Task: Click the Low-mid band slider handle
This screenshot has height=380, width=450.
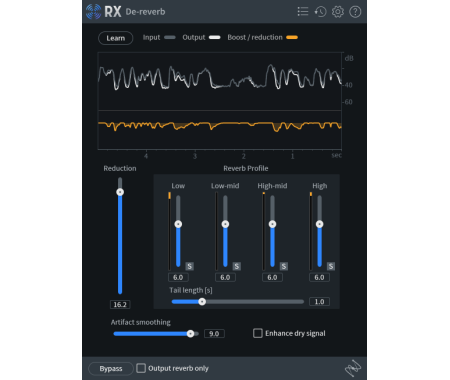Action: pos(225,224)
